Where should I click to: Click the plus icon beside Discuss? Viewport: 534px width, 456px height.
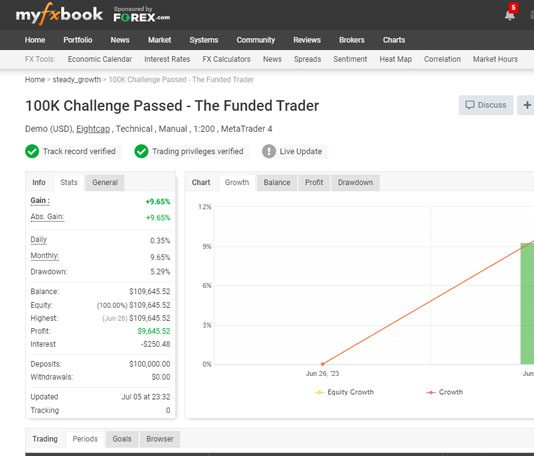pyautogui.click(x=526, y=105)
